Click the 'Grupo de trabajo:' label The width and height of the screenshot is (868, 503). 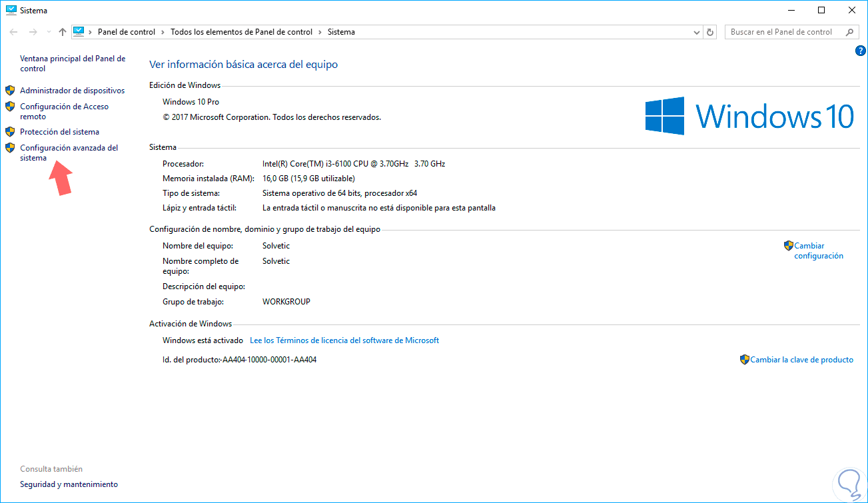[193, 302]
